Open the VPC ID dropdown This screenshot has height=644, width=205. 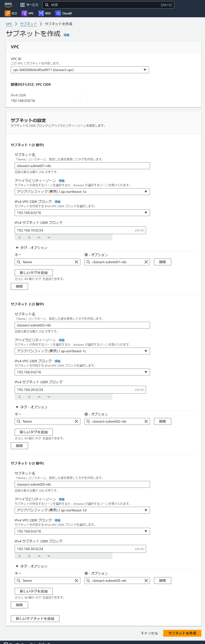pos(80,70)
